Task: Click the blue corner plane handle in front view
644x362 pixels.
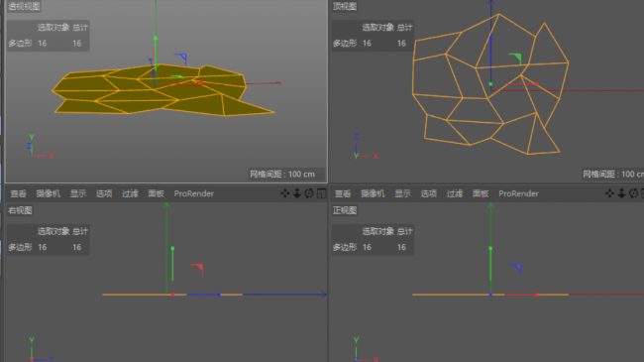Action: pyautogui.click(x=515, y=270)
